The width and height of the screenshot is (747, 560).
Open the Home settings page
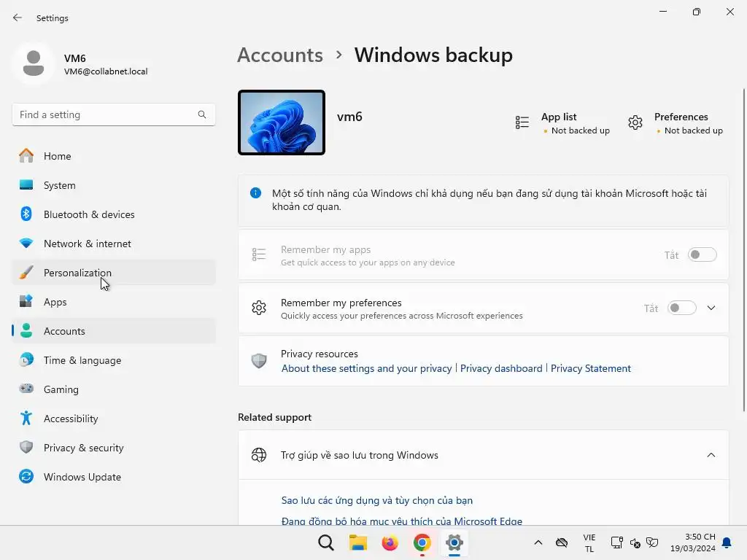pyautogui.click(x=114, y=156)
